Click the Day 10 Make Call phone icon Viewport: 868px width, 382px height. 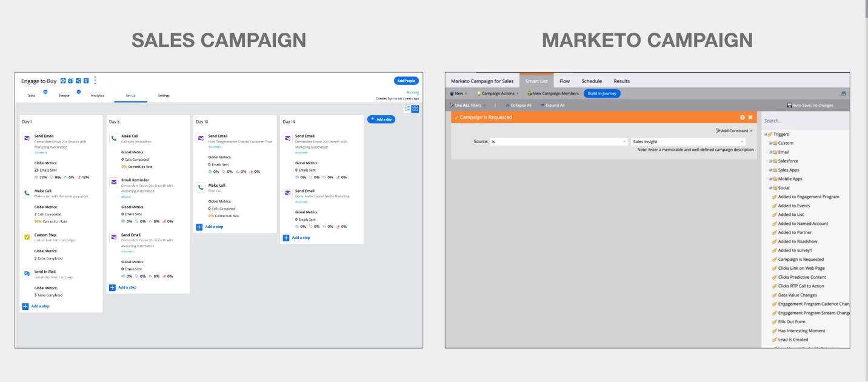201,188
